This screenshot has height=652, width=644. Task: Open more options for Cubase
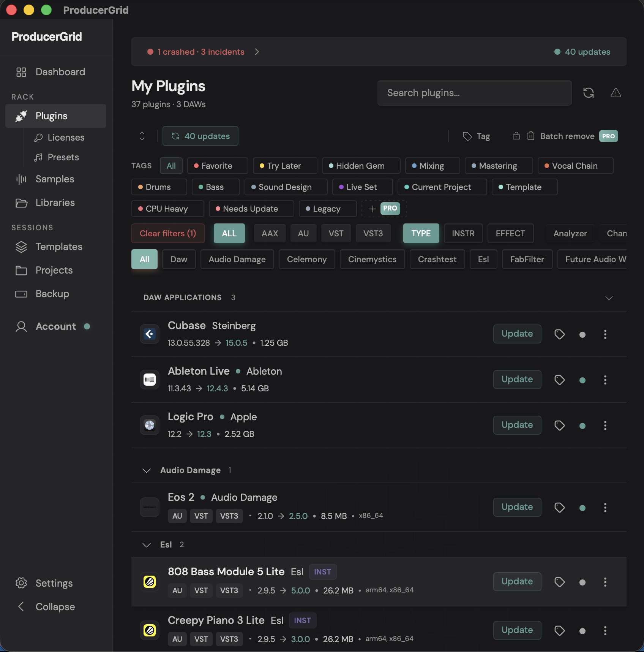click(x=605, y=334)
